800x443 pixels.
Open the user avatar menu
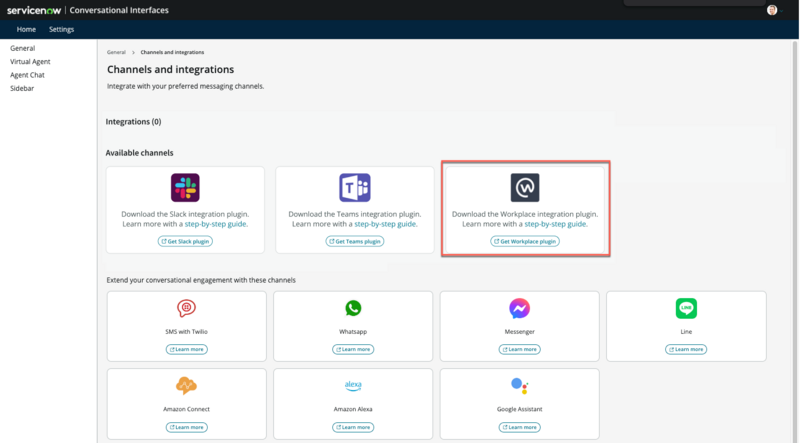(772, 10)
